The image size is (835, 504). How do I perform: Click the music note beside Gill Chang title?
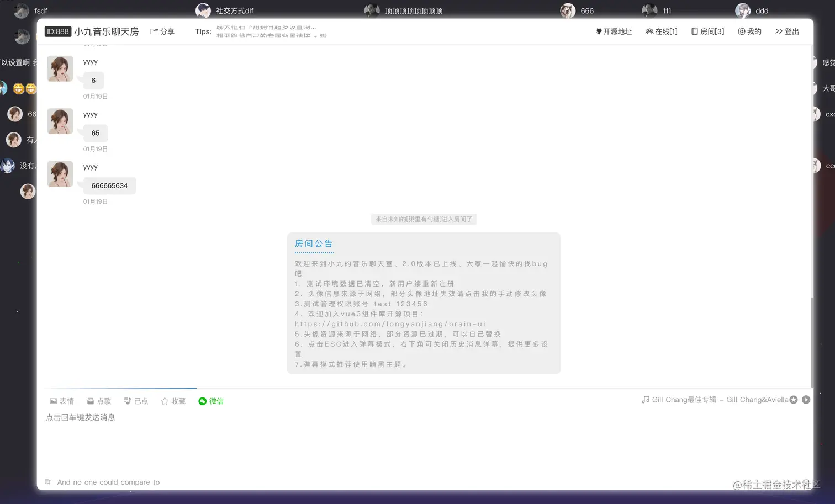click(x=645, y=399)
